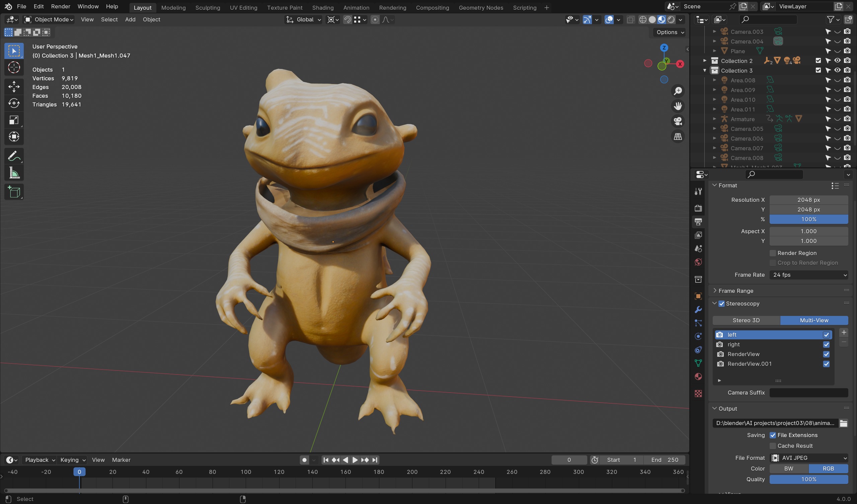Select the Cursor tool in toolbar
The width and height of the screenshot is (857, 504).
(14, 68)
